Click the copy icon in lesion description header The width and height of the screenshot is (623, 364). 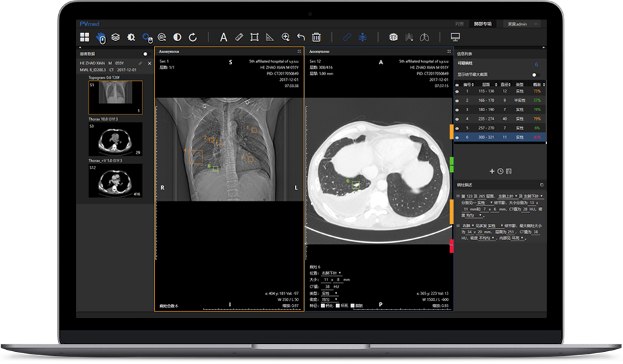click(x=541, y=185)
